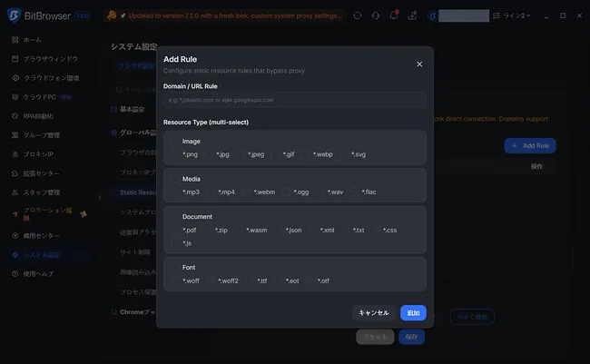
Task: Select the *.eot checkbox
Action: [x=278, y=280]
